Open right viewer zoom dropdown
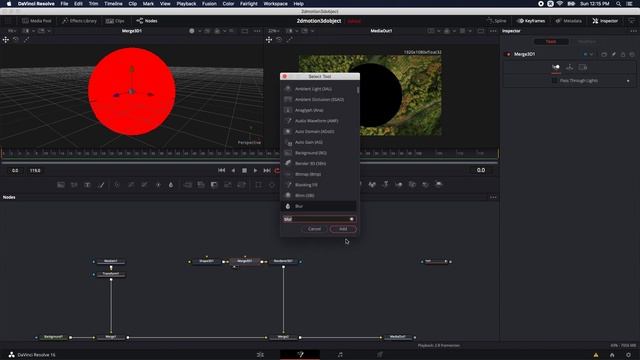This screenshot has width=640, height=360. pyautogui.click(x=274, y=31)
